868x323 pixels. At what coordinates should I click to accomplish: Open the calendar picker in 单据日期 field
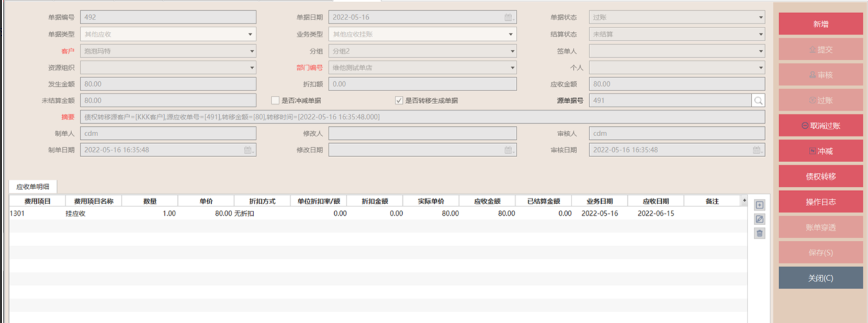(509, 17)
